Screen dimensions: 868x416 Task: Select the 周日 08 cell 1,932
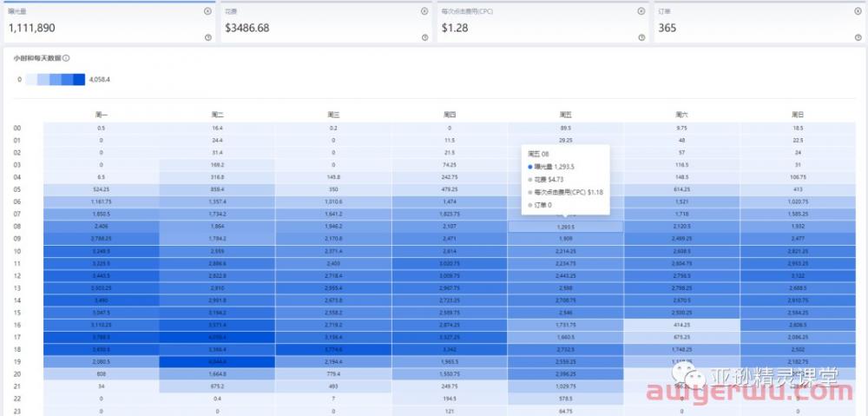[797, 227]
